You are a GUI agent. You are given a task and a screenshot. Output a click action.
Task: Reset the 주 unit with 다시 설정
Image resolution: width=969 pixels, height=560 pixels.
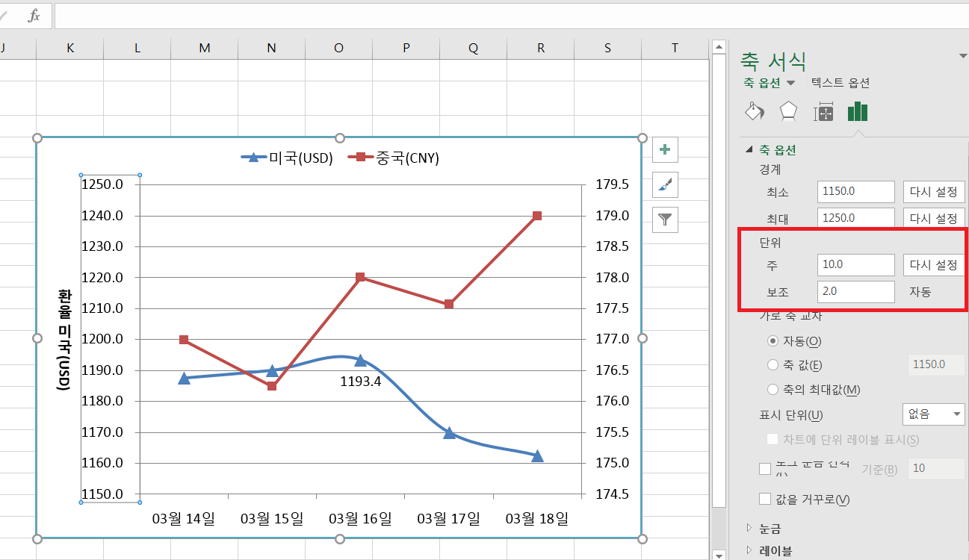(x=933, y=265)
